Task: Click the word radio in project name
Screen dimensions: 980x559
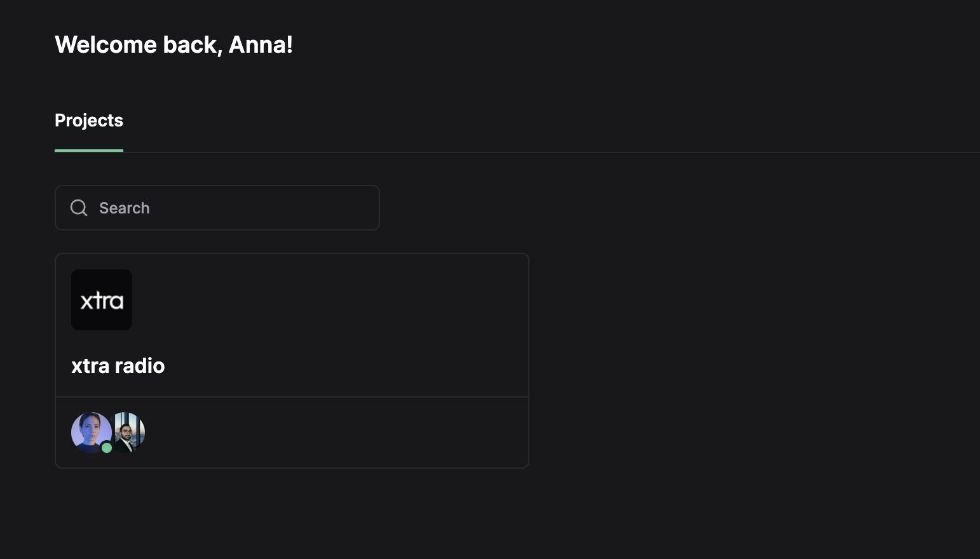Action: pyautogui.click(x=140, y=366)
